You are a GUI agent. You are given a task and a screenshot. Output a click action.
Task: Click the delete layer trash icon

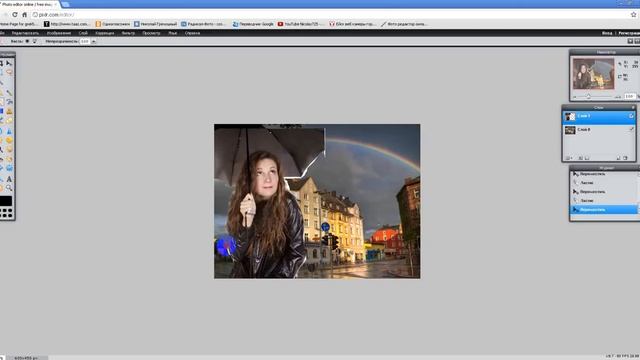point(625,158)
